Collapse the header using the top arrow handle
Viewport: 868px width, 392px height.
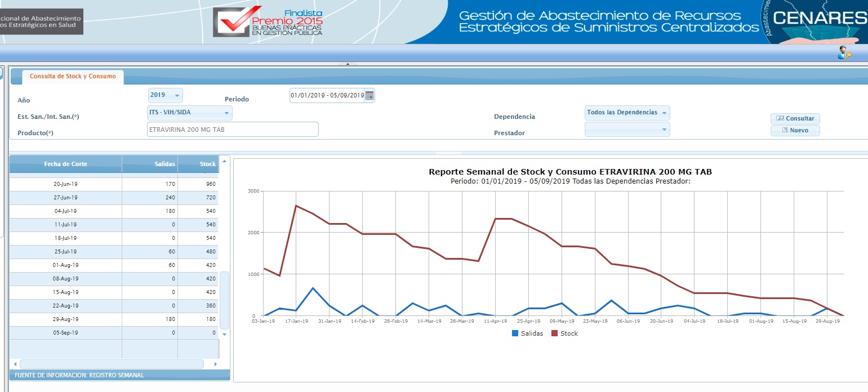[348, 64]
